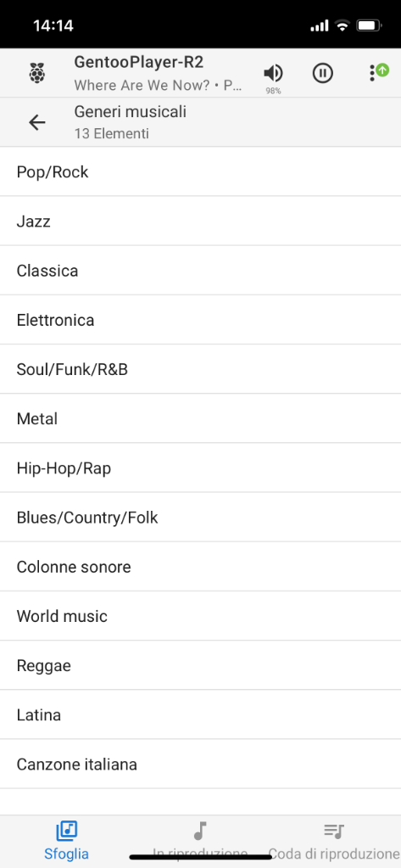This screenshot has width=401, height=868.
Task: Pause the currently playing track
Action: [323, 73]
